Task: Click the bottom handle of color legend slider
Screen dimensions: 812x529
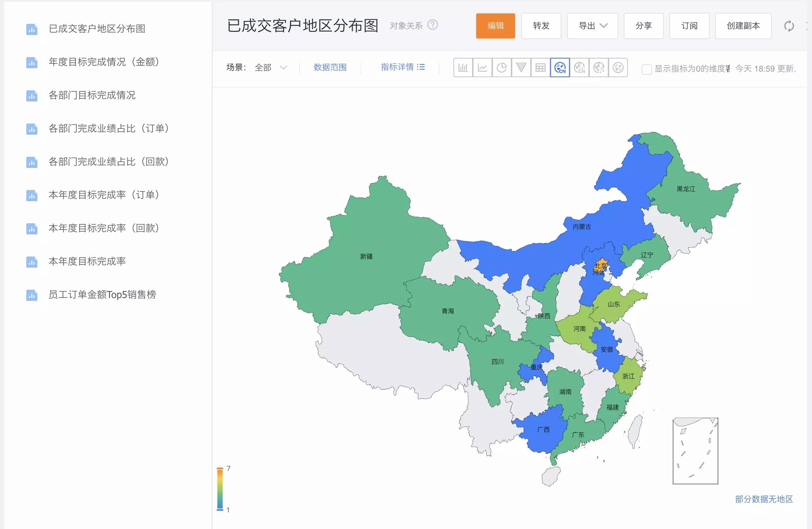Action: tap(220, 510)
